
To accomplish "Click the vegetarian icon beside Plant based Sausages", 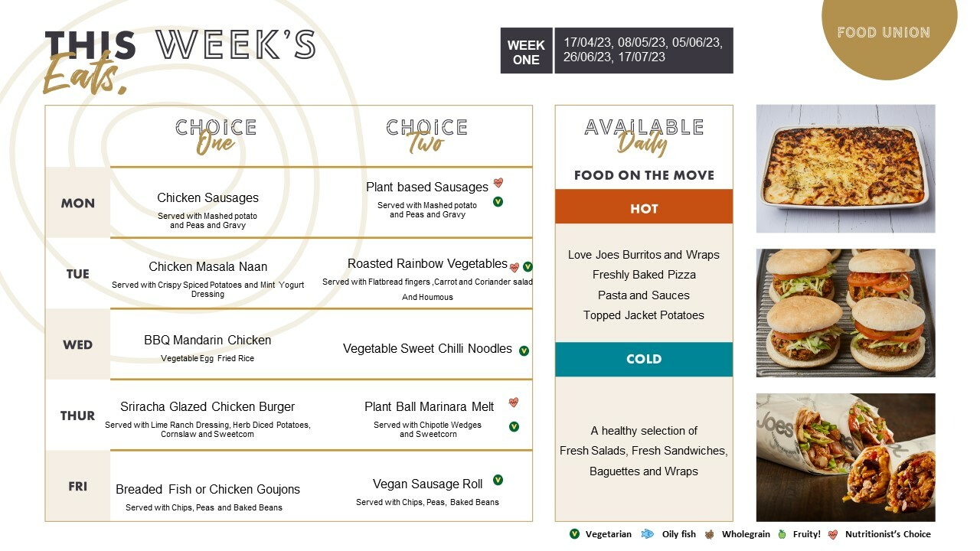I will pos(498,202).
